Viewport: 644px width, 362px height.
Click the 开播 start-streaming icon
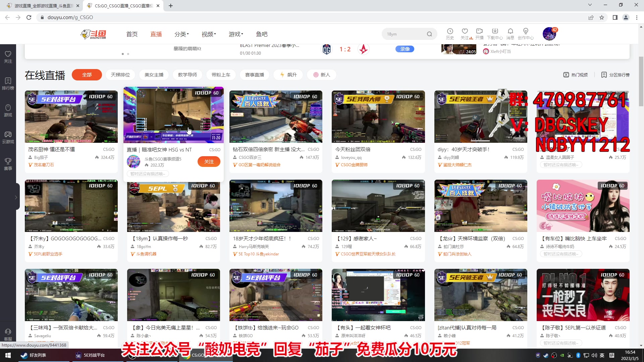click(480, 34)
